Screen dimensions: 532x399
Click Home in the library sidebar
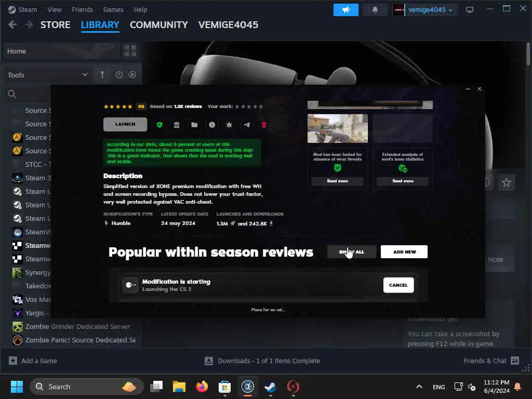62,51
